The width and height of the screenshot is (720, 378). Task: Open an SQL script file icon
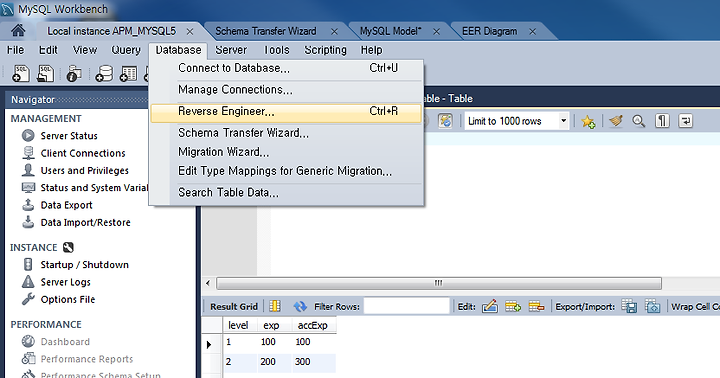pos(45,73)
